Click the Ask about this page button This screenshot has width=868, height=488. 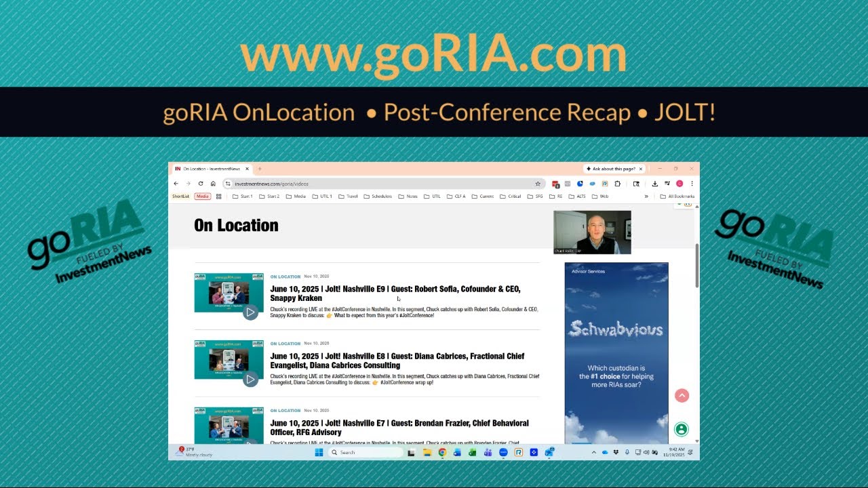pos(614,169)
